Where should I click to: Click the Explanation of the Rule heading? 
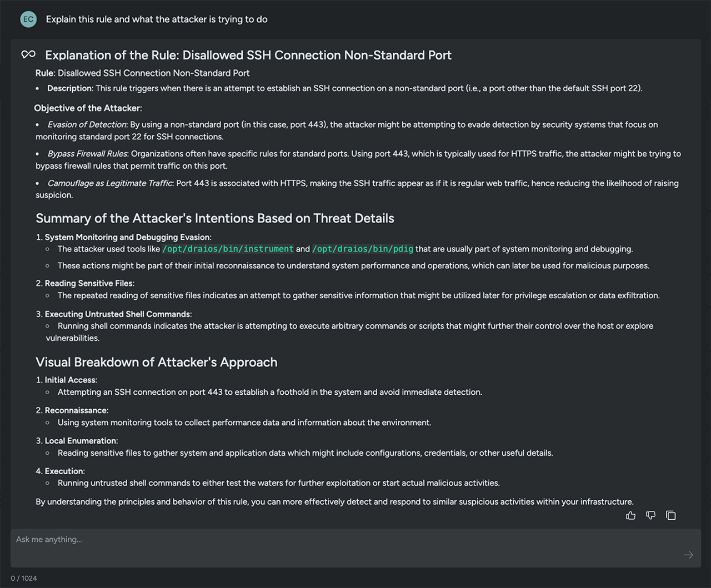[x=248, y=56]
